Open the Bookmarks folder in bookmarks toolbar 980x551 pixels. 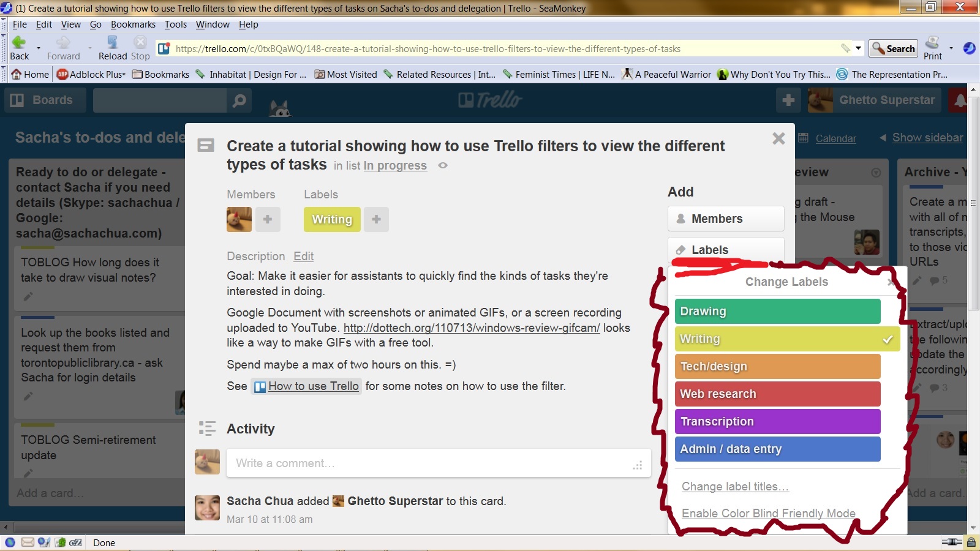pos(161,74)
